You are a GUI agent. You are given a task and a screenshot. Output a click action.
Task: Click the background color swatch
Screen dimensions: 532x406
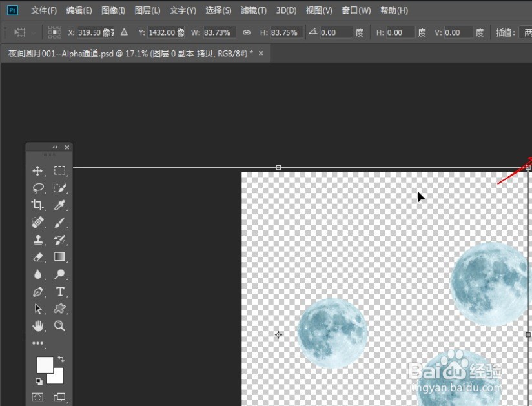(57, 378)
